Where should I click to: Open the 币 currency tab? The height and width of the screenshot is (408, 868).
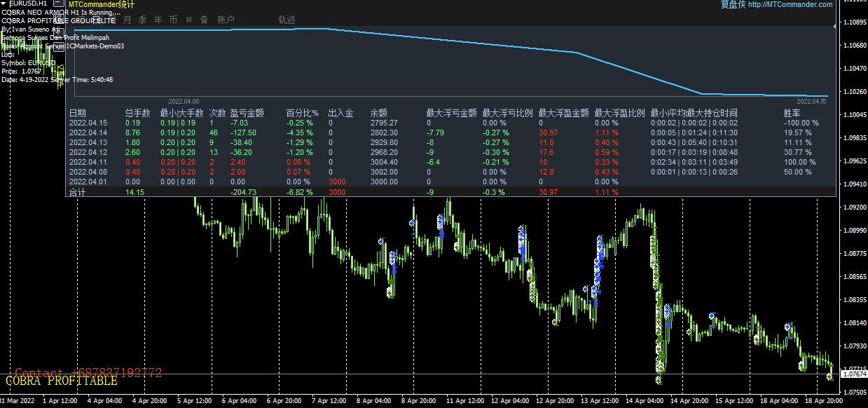pyautogui.click(x=174, y=20)
